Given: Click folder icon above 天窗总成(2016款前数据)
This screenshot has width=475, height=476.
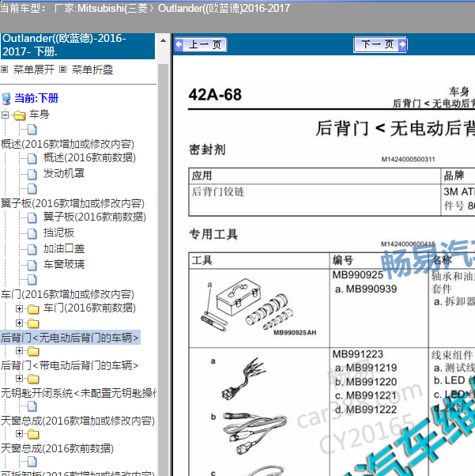Looking at the screenshot, I should pos(33,435).
